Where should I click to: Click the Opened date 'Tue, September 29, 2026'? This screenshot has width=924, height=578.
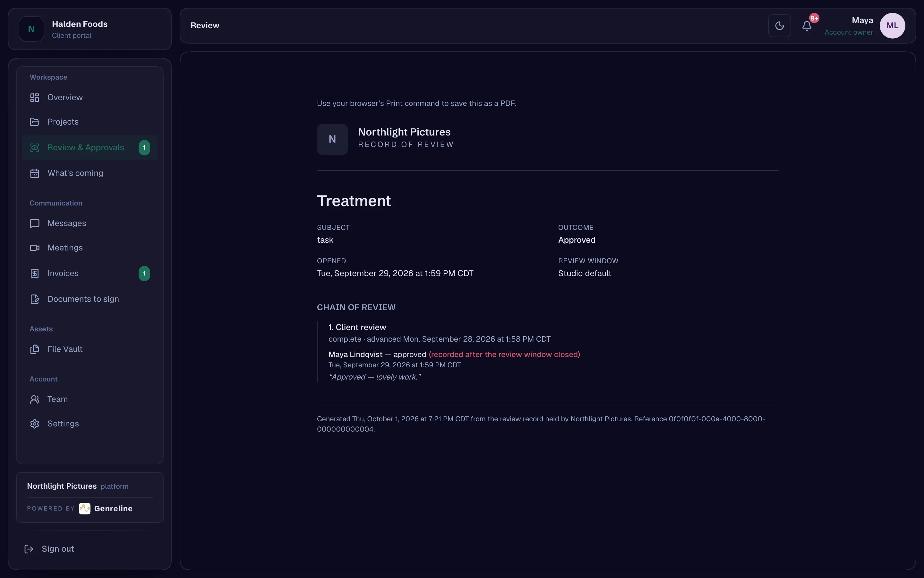pyautogui.click(x=395, y=273)
